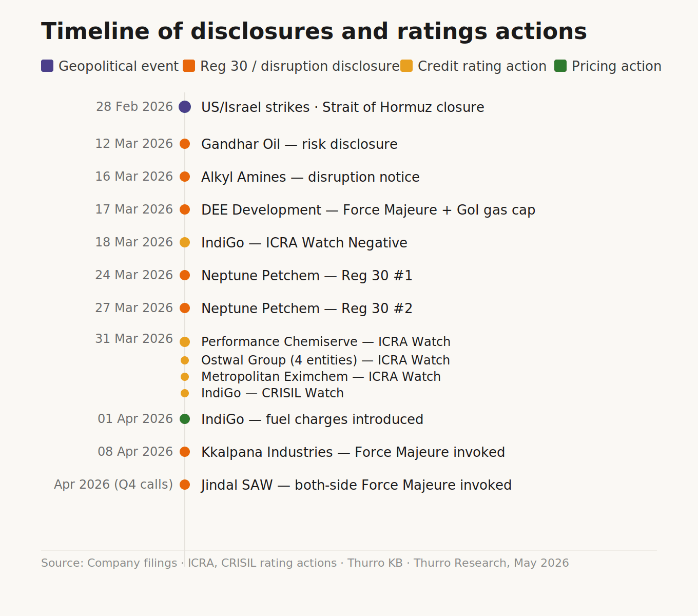Image resolution: width=698 pixels, height=616 pixels.
Task: Click the date '18 Mar 2026'
Action: tap(134, 242)
